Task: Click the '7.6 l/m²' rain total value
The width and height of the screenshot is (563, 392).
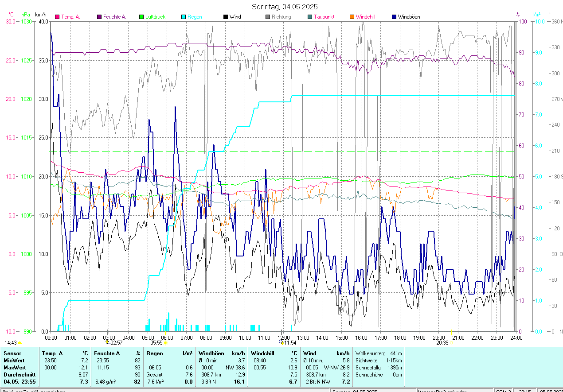Action: (156, 382)
